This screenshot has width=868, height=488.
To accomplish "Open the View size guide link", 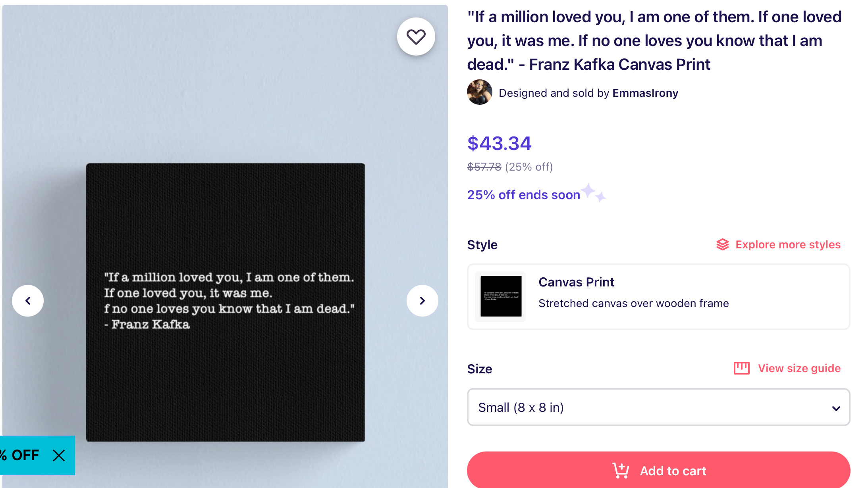I will click(x=799, y=368).
